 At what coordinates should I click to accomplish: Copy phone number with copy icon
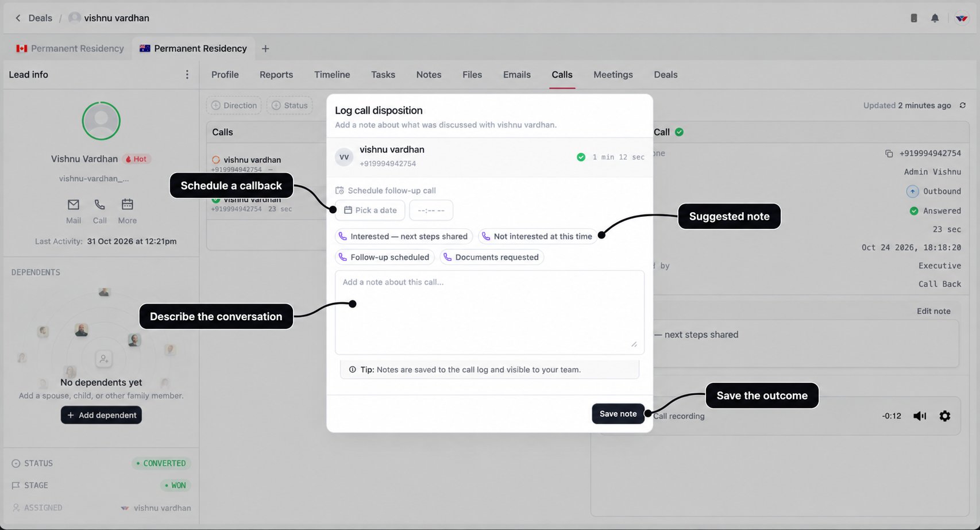pyautogui.click(x=889, y=153)
